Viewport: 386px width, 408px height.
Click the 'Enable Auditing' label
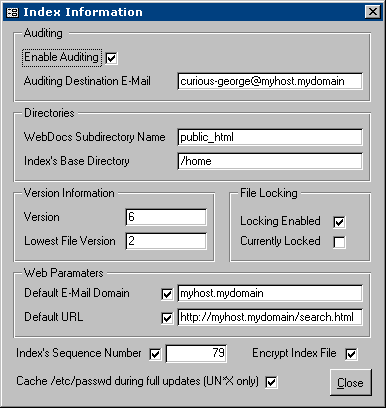[61, 57]
